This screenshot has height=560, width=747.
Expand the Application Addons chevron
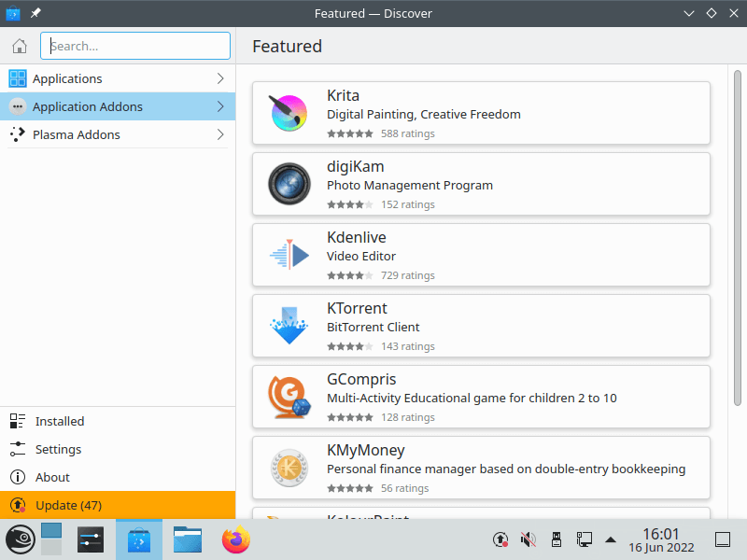[x=220, y=106]
